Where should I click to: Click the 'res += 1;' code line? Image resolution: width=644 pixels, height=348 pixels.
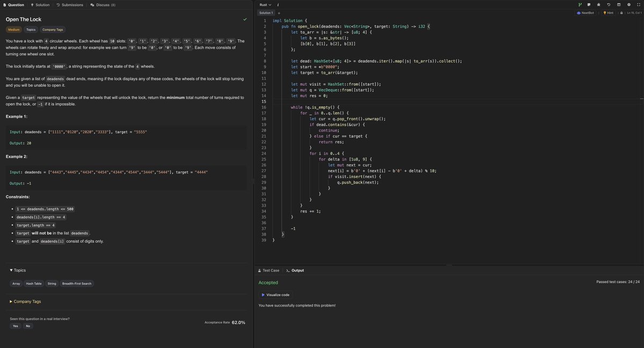(x=310, y=211)
